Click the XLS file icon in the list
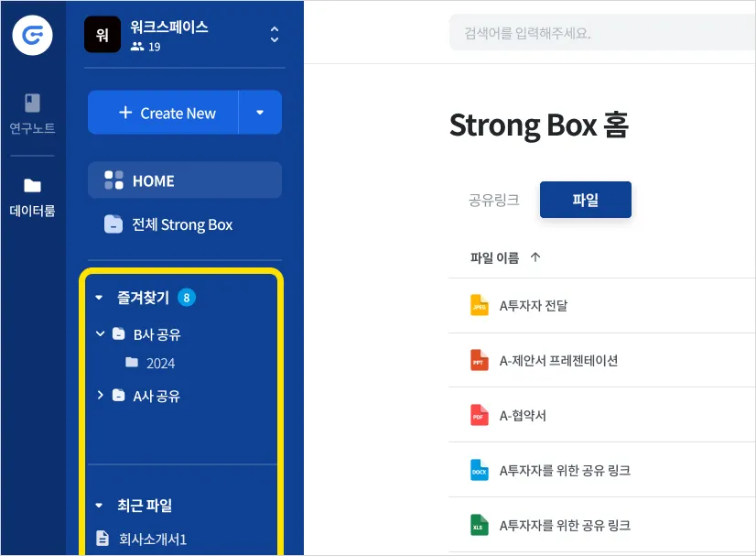The width and height of the screenshot is (756, 556). click(x=479, y=526)
